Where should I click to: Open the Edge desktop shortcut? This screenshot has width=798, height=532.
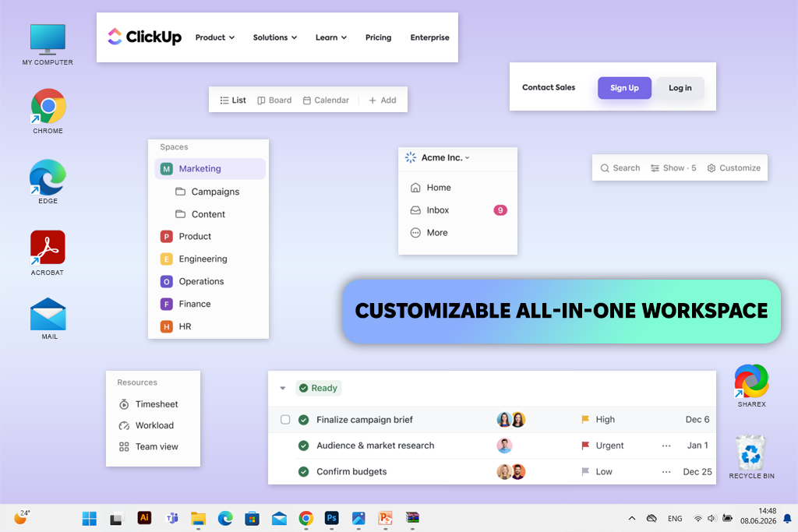point(48,181)
